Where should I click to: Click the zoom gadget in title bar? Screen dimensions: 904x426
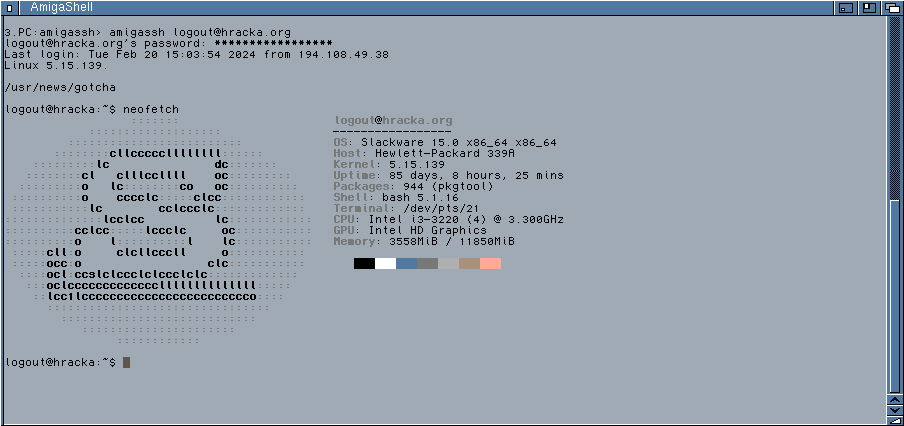click(870, 8)
